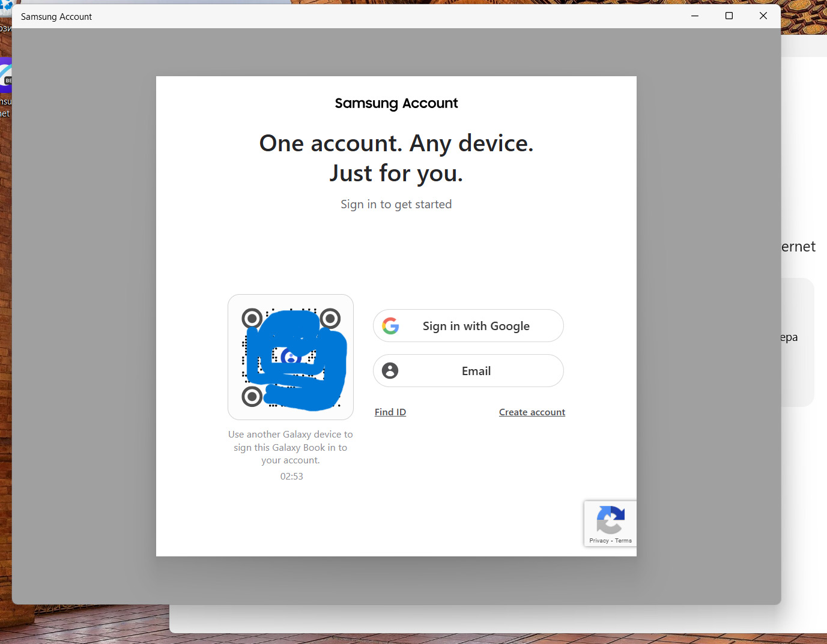The width and height of the screenshot is (827, 644).
Task: Click the QR countdown timer 02:53
Action: 291,477
